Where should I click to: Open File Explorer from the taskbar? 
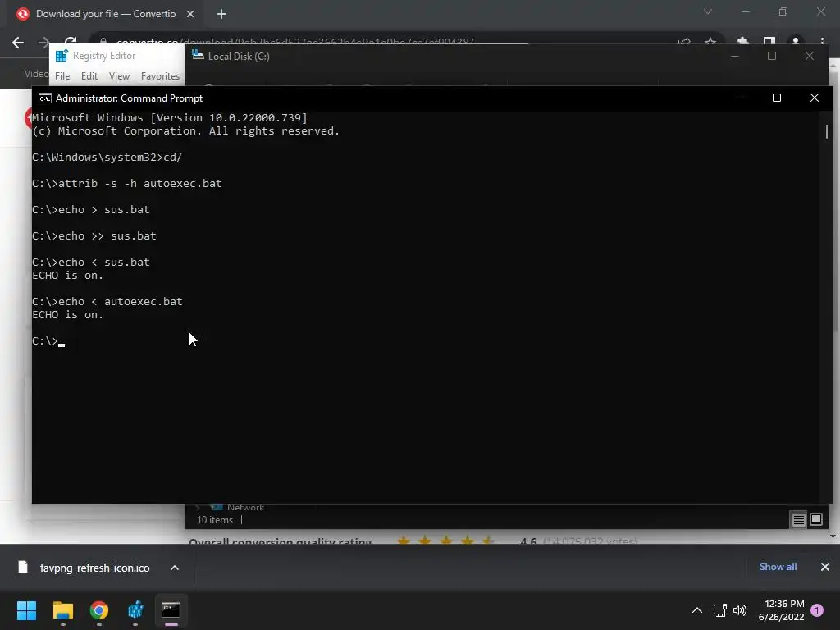click(62, 609)
